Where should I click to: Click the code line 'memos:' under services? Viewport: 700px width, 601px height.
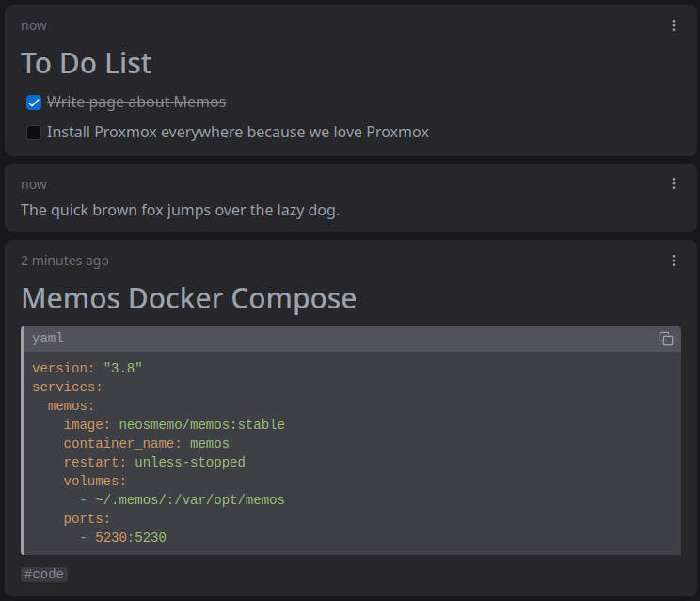[72, 405]
